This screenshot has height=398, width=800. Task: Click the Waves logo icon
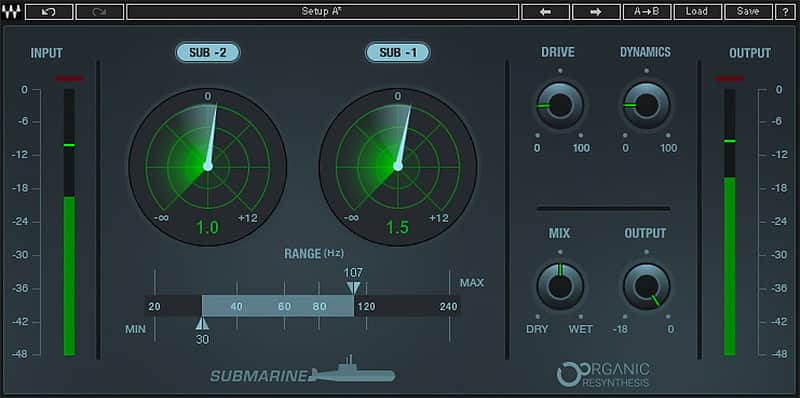[11, 12]
